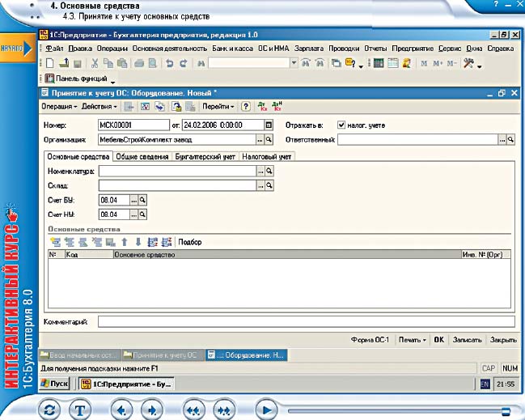Click the calendar icon beside the date field
525x420 pixels.
(x=269, y=125)
